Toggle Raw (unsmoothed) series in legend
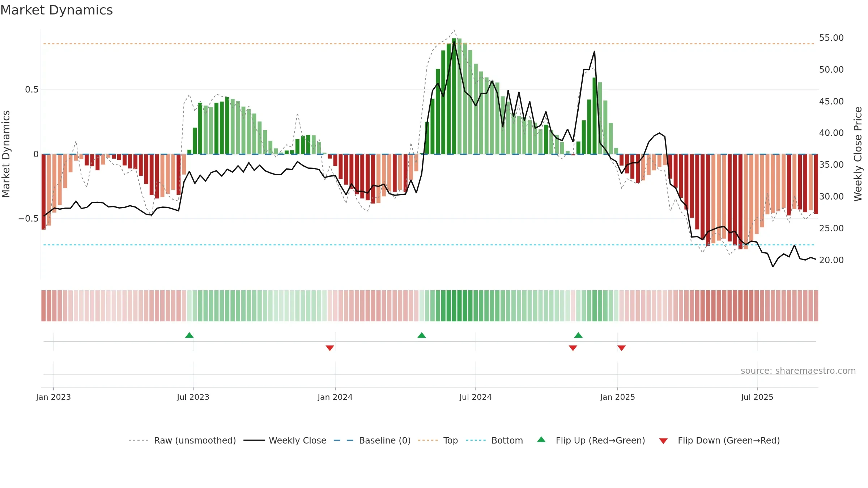This screenshot has height=488, width=868. coord(182,440)
